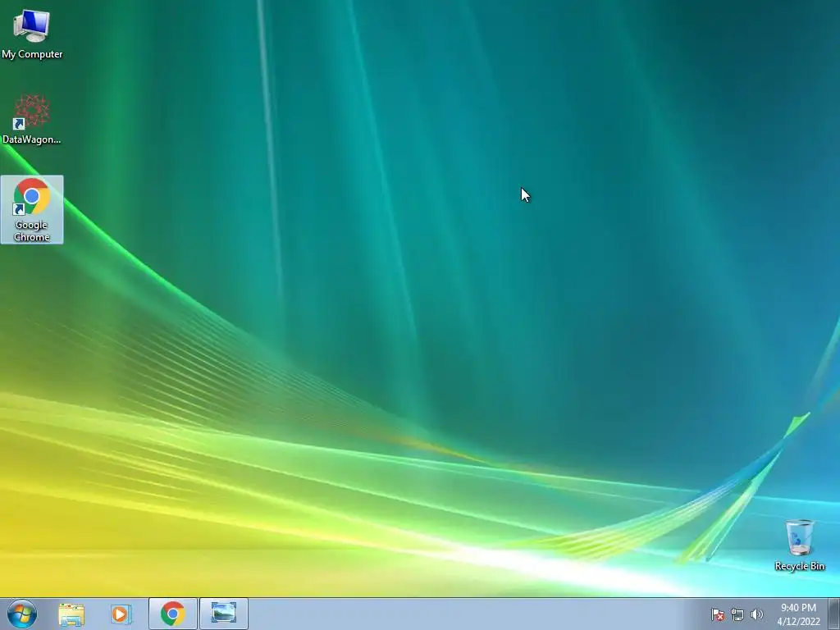Open Action Center flag in tray

pyautogui.click(x=718, y=614)
